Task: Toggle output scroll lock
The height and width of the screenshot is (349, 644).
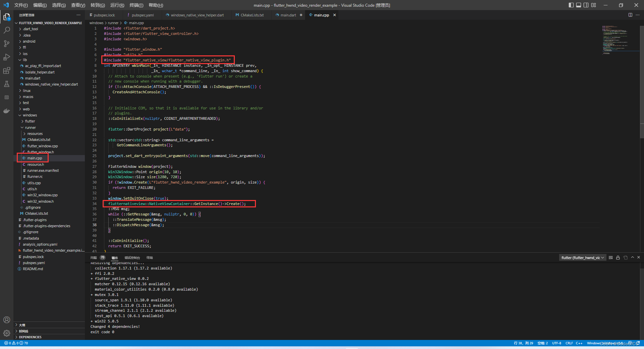Action: pyautogui.click(x=618, y=257)
